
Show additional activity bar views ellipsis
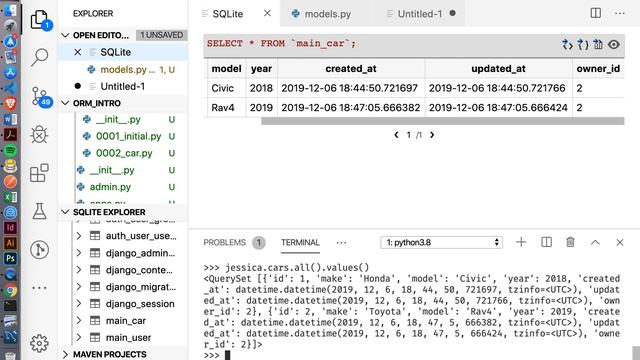pyautogui.click(x=39, y=288)
